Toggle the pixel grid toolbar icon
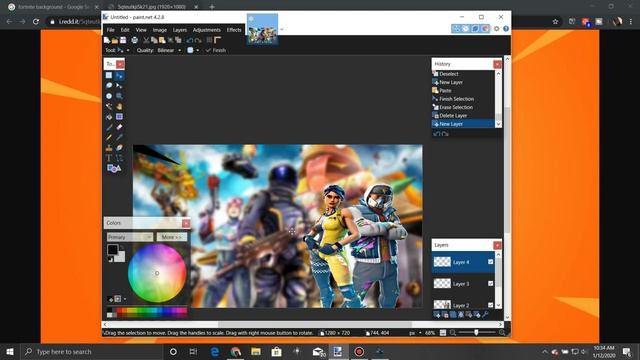This screenshot has height=360, width=640. coord(209,40)
